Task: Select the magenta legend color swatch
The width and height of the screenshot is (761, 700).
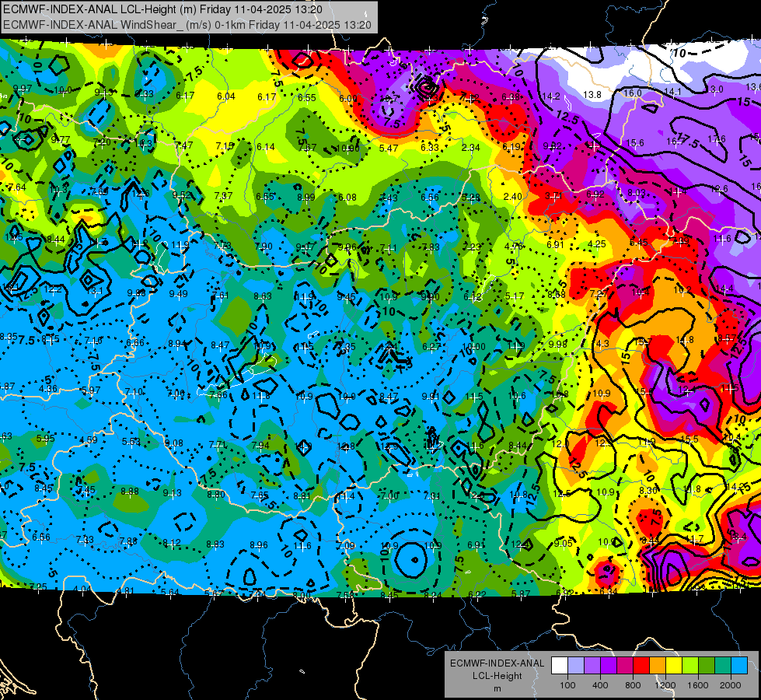Action: coord(625,666)
